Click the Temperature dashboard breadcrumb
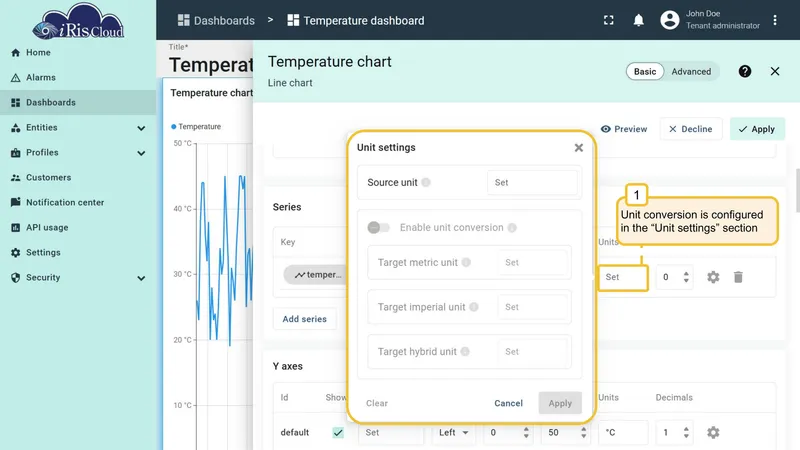The width and height of the screenshot is (800, 450). tap(356, 20)
